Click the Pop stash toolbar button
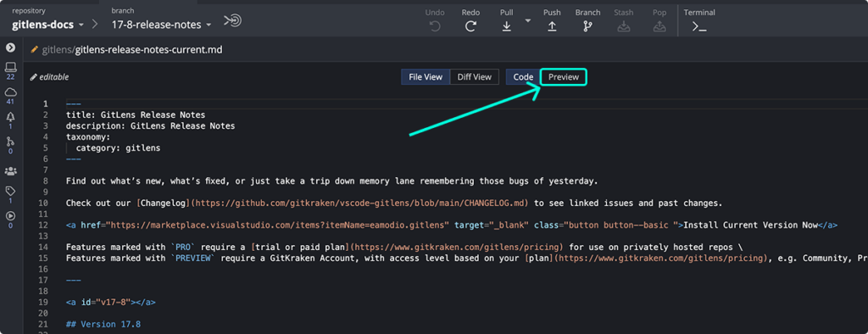This screenshot has width=868, height=334. point(659,20)
